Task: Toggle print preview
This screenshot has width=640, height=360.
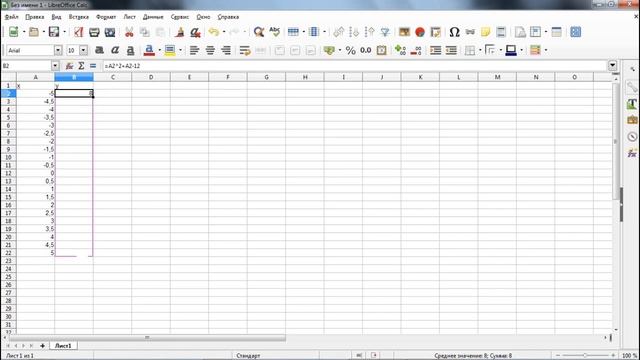Action: [110, 32]
